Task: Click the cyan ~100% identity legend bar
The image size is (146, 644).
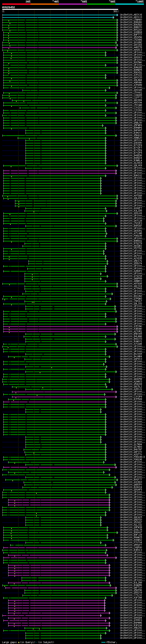Action: [x=130, y=4]
